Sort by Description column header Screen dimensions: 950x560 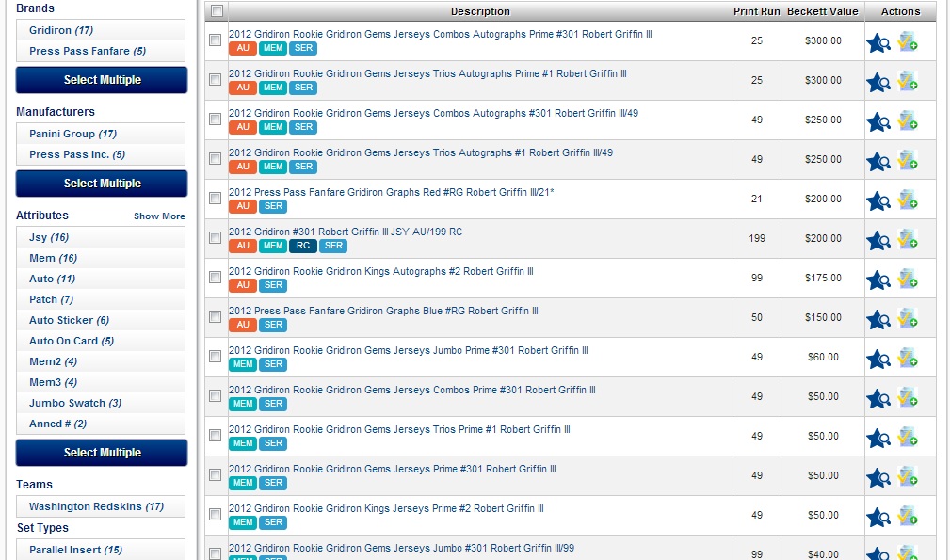480,11
